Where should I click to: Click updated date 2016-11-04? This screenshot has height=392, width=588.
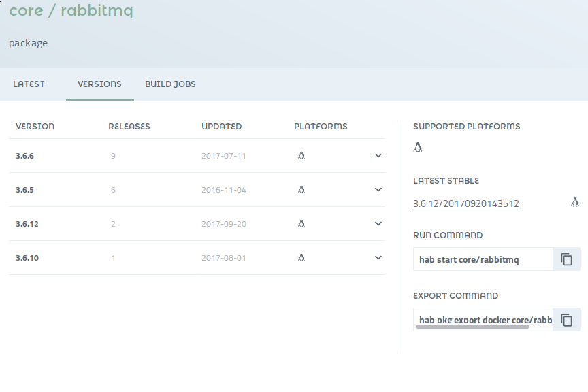[x=223, y=190]
